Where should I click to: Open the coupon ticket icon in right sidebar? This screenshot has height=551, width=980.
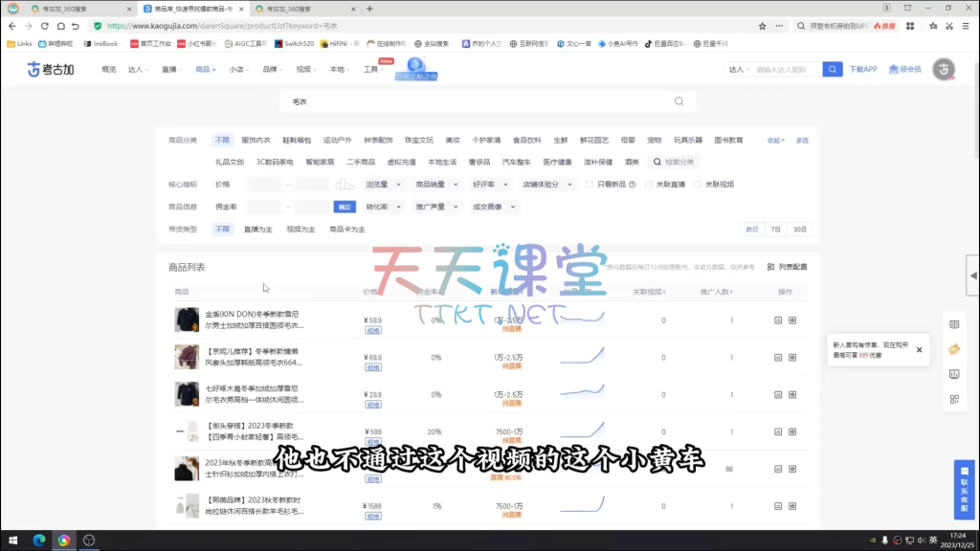tap(953, 349)
